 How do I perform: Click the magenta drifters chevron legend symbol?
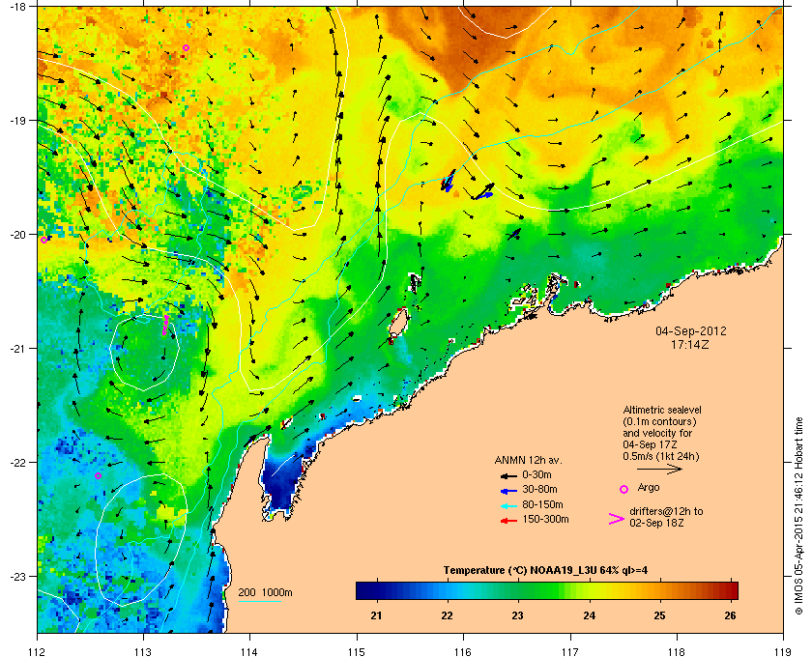[617, 519]
